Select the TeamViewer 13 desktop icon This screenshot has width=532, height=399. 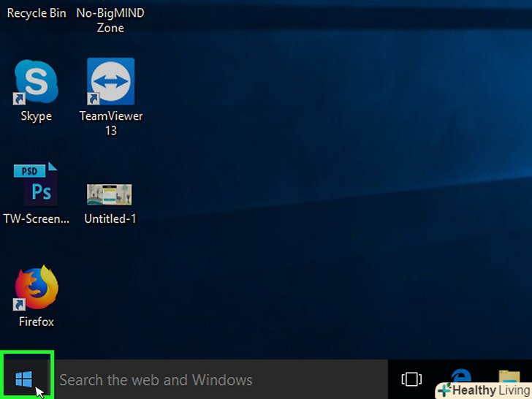click(110, 81)
